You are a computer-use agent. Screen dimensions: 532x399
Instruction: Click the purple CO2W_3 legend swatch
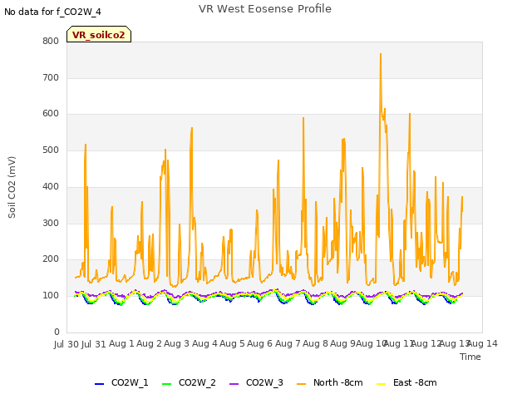click(x=234, y=384)
